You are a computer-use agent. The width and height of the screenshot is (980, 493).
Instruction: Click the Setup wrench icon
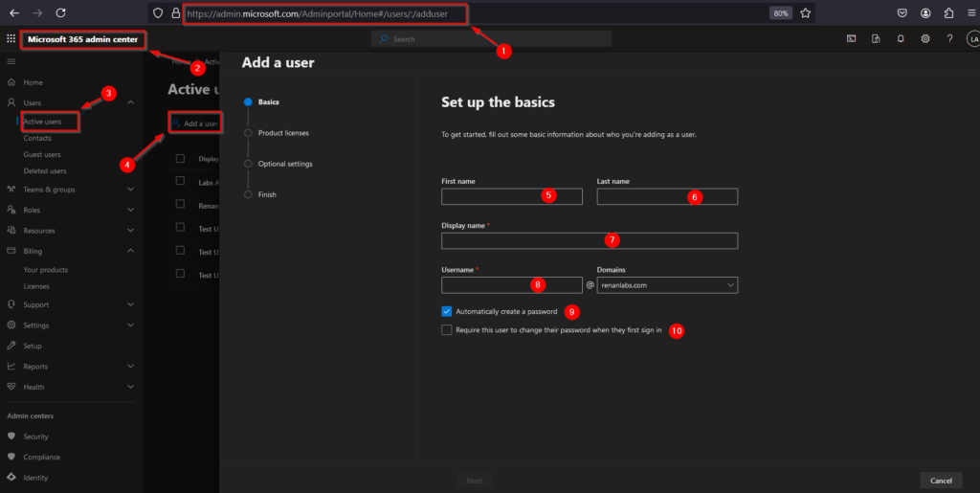tap(11, 346)
